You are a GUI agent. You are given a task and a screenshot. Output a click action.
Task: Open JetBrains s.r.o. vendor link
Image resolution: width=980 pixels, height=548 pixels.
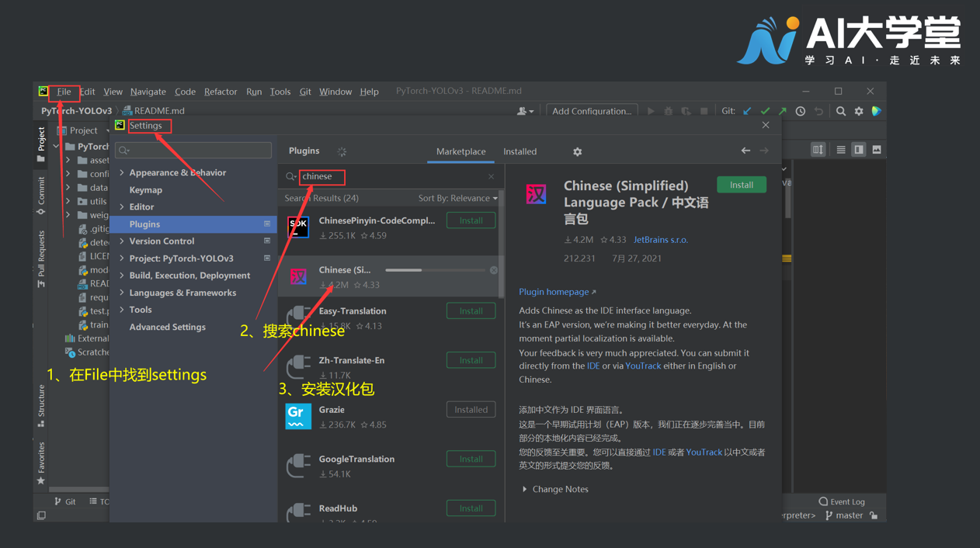pyautogui.click(x=660, y=240)
